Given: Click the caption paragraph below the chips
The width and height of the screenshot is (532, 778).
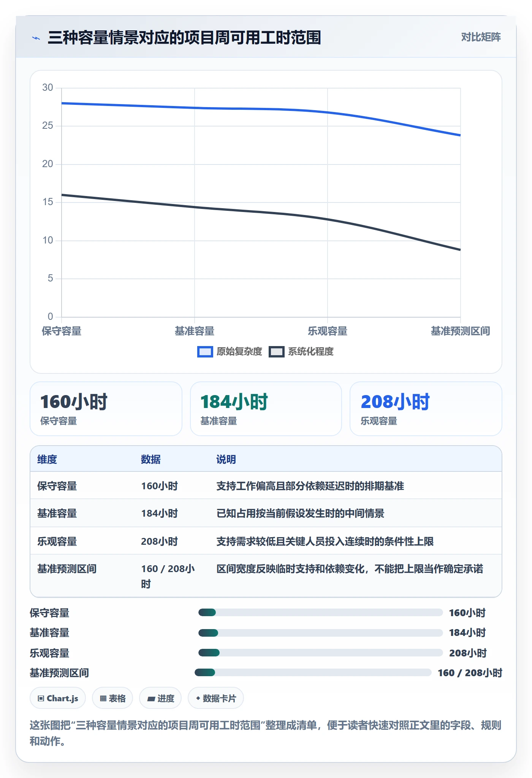Looking at the screenshot, I should (x=266, y=733).
